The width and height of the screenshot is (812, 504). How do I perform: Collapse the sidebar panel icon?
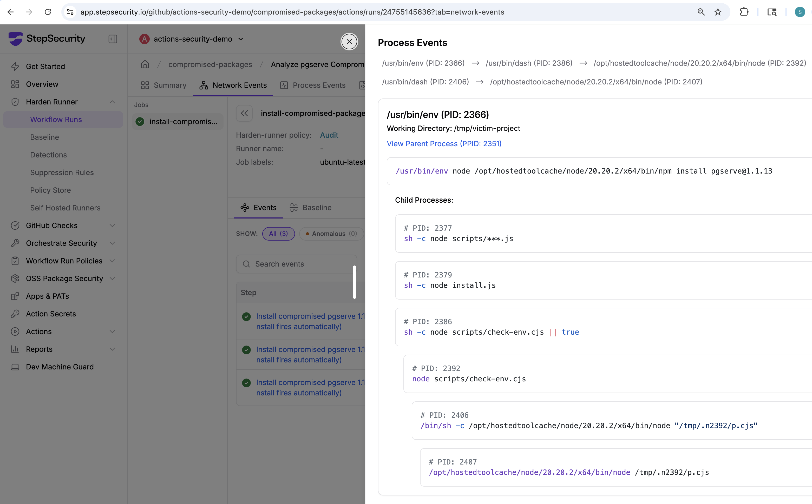click(x=113, y=39)
